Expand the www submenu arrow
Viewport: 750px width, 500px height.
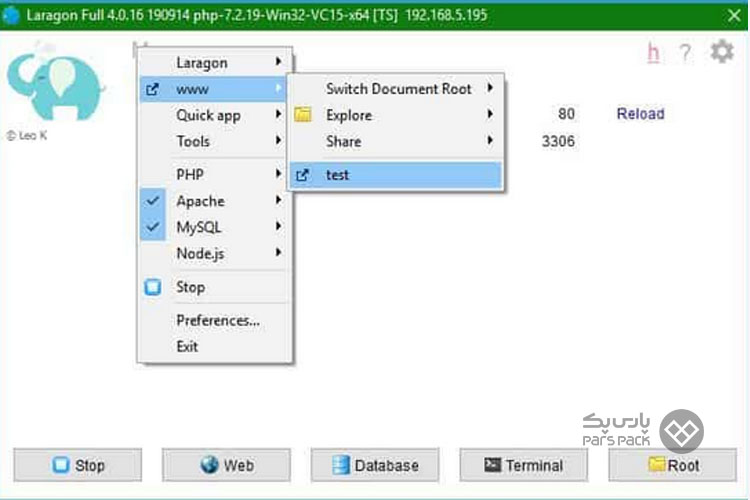click(278, 88)
